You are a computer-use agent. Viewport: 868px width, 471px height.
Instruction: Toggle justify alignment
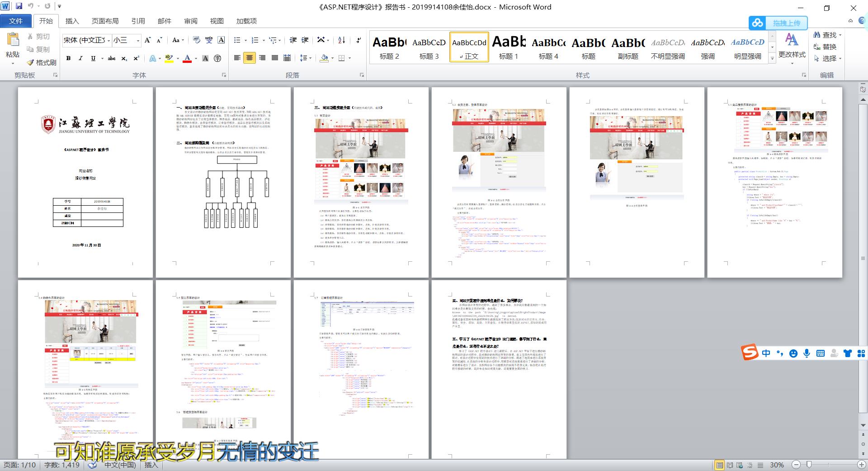pos(274,58)
